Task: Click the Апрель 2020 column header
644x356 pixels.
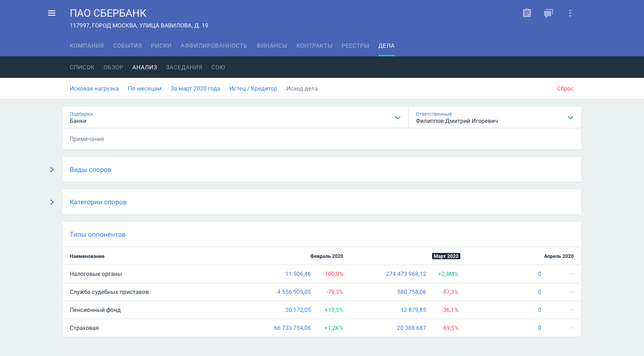Action: (559, 256)
